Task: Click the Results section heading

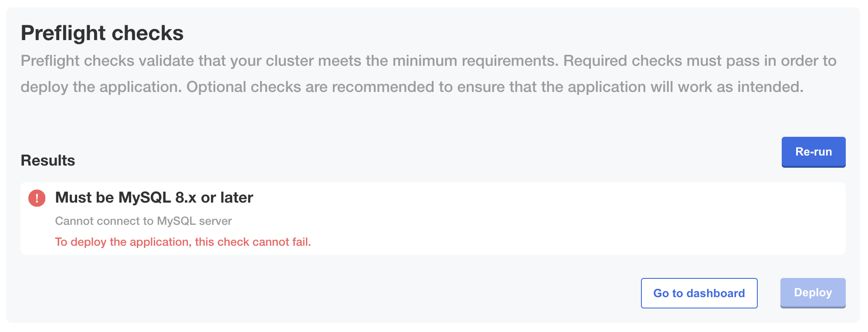Action: 47,159
